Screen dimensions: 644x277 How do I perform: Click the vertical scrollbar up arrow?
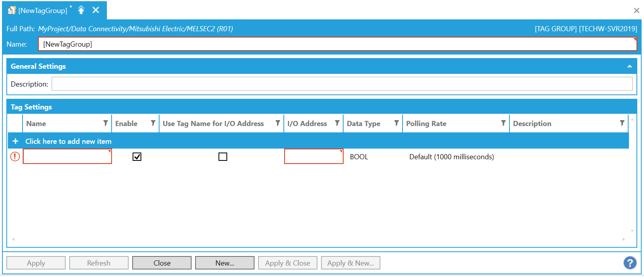[x=632, y=119]
